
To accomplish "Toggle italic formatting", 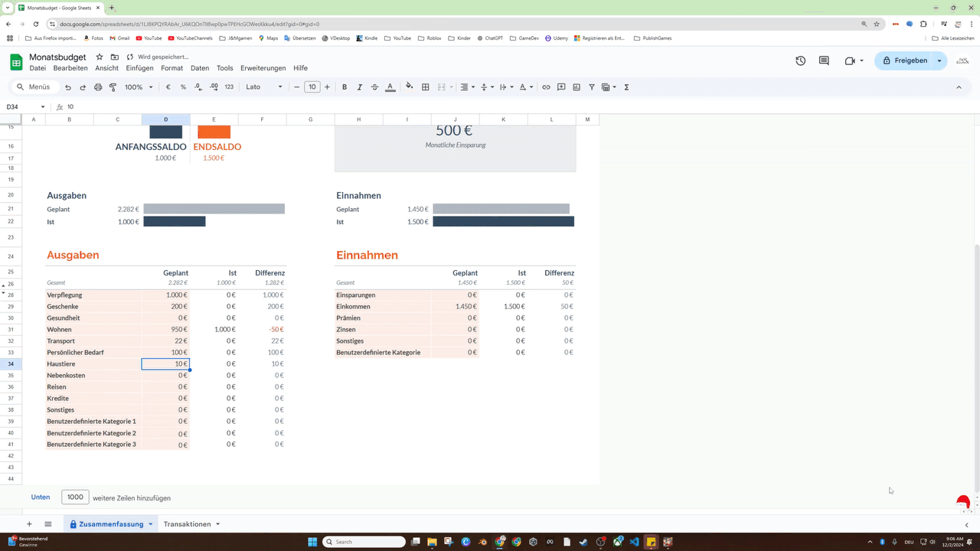I will (360, 87).
